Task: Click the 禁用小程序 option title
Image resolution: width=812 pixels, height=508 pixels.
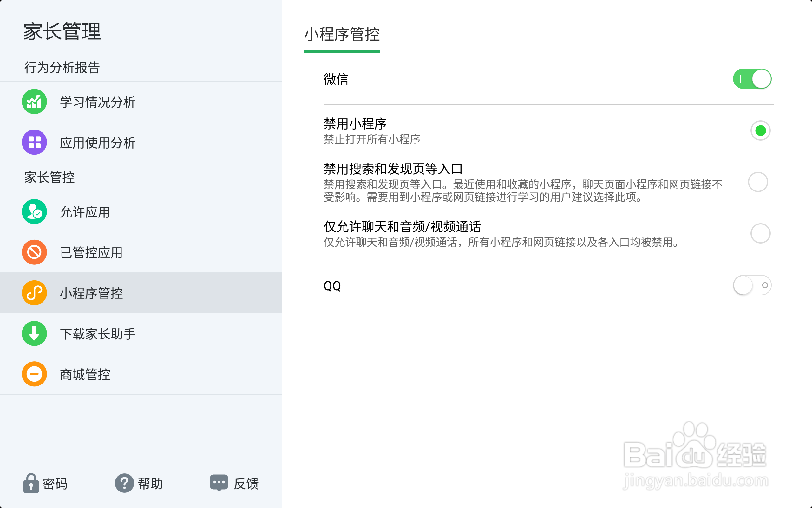Action: 355,124
